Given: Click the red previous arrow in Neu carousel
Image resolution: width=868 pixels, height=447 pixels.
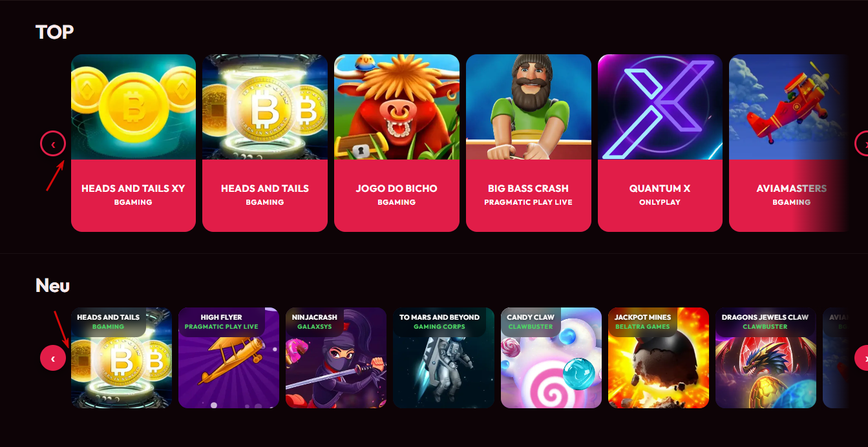Looking at the screenshot, I should (53, 358).
